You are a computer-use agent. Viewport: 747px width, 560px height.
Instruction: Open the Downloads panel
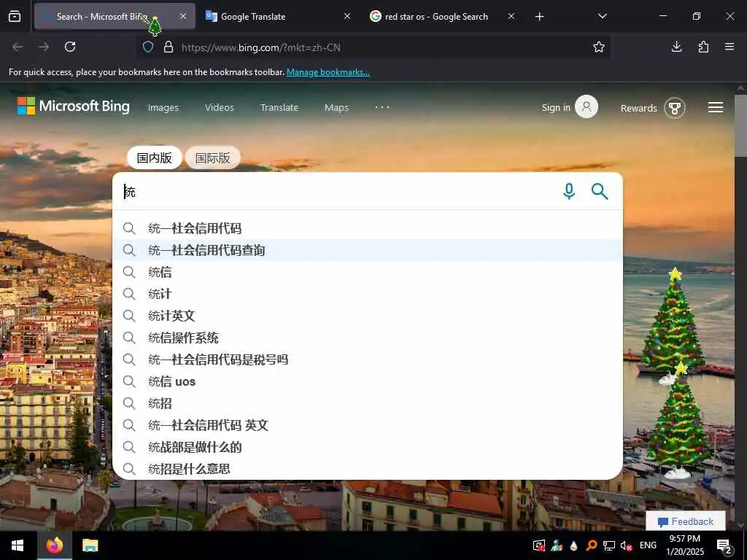pos(676,47)
